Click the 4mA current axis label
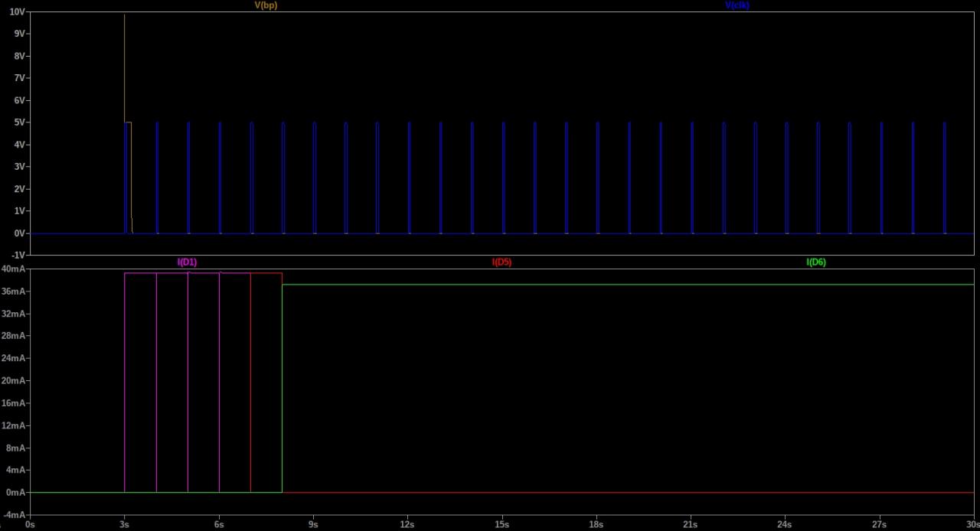This screenshot has height=531, width=980. [x=16, y=470]
